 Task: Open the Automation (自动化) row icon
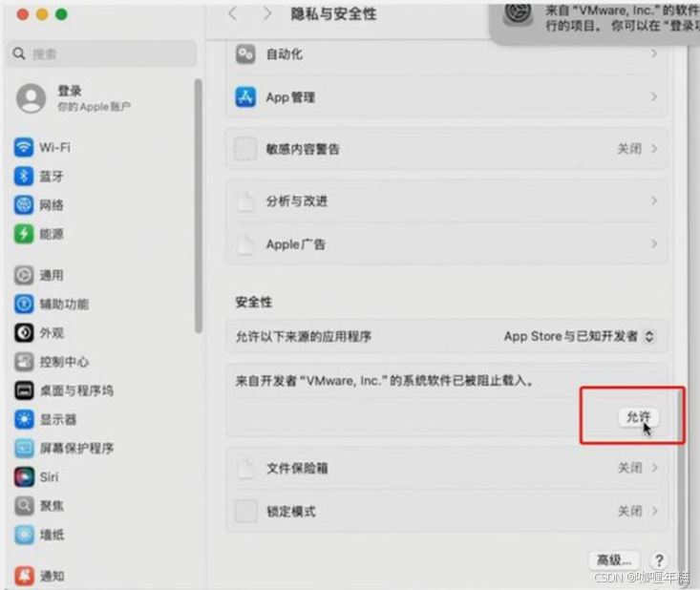(245, 54)
